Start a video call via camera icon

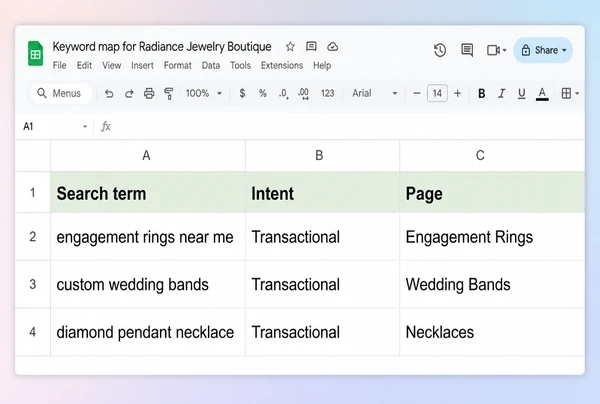pos(493,50)
